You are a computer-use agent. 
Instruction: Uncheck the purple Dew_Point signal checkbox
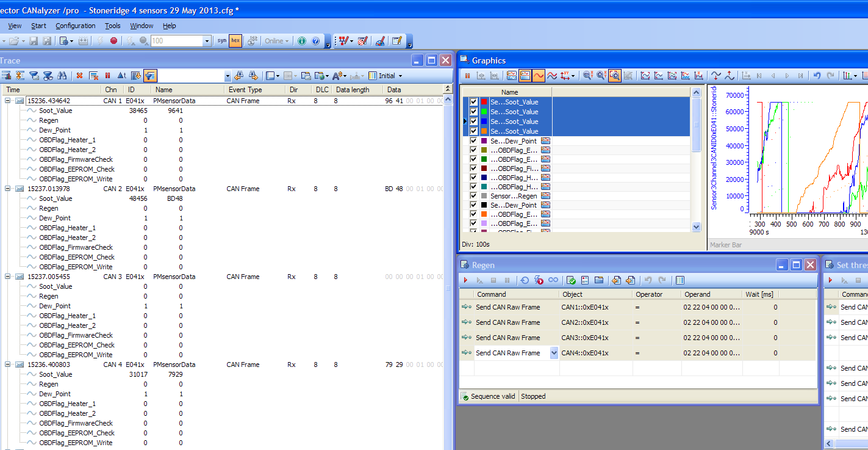click(x=474, y=141)
